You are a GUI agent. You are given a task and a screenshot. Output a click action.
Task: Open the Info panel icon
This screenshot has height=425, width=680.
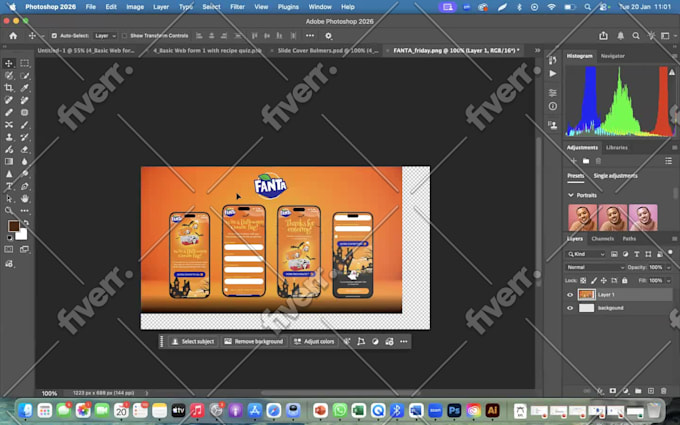pos(552,106)
